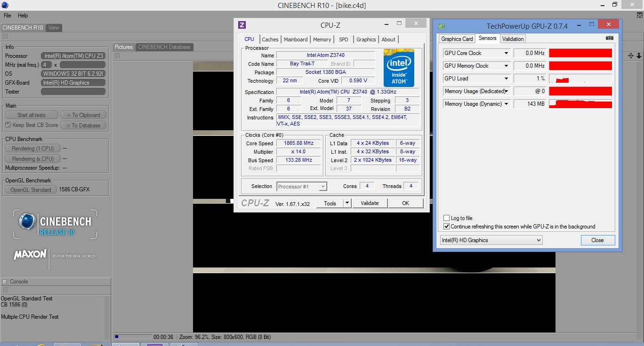The width and height of the screenshot is (644, 346).
Task: Click the 1586 CB-GFX OpenGL score
Action: (74, 190)
